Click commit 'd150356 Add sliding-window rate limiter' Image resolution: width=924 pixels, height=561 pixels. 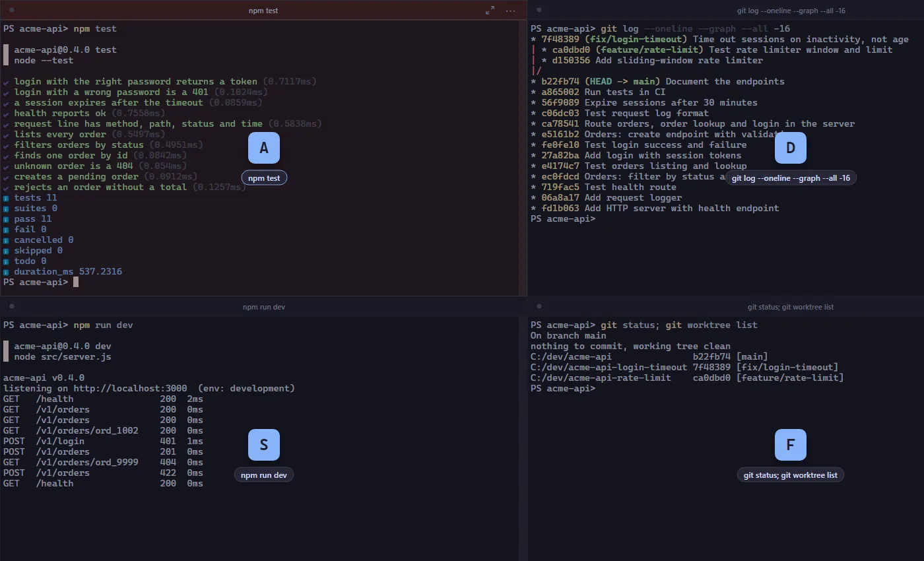coord(657,61)
